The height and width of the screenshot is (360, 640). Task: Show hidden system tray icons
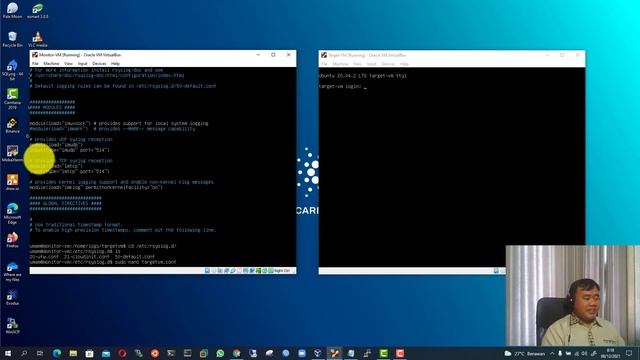[552, 353]
